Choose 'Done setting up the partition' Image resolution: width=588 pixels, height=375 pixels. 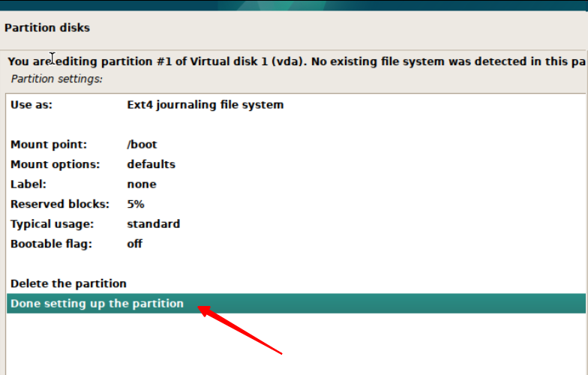[x=97, y=304]
